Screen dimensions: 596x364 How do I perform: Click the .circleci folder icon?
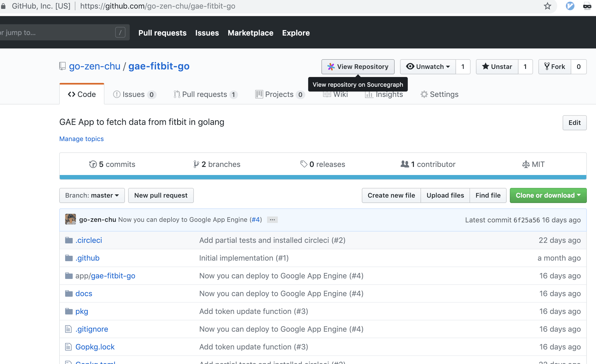click(x=69, y=240)
